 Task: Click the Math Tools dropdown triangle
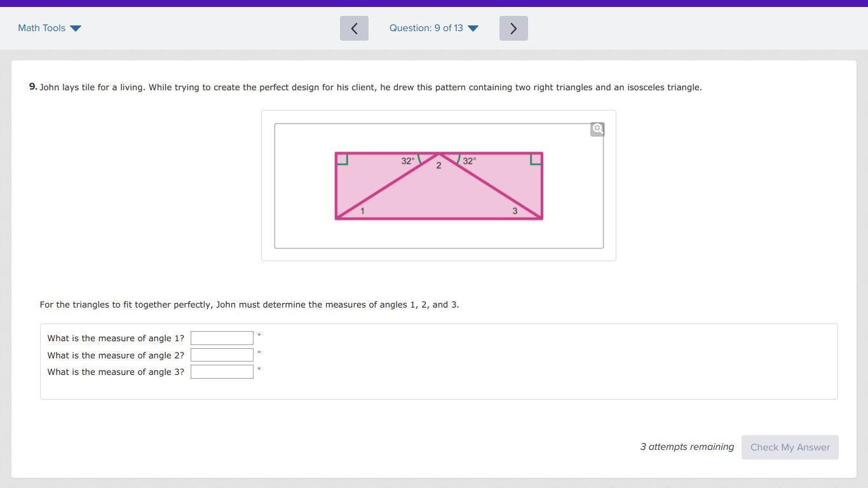tap(76, 29)
